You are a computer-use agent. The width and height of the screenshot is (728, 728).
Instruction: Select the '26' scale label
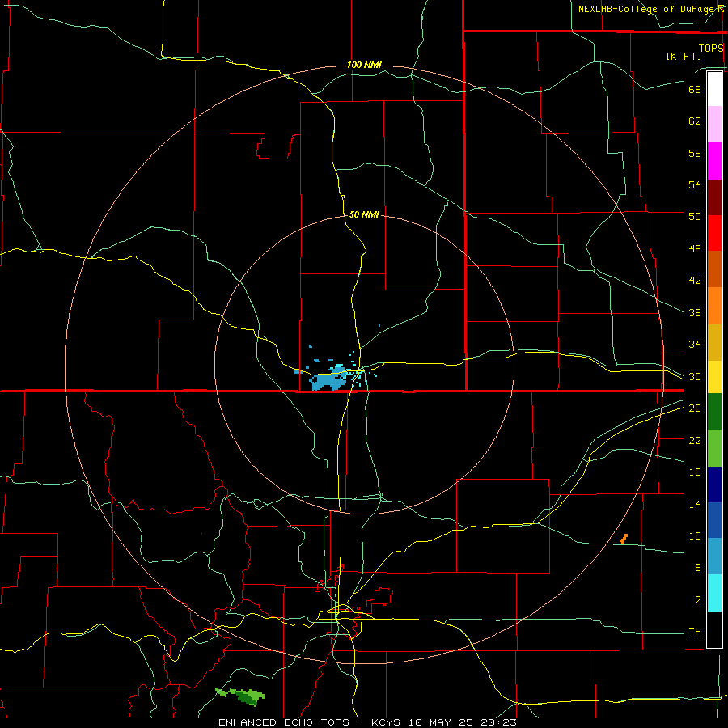click(695, 408)
